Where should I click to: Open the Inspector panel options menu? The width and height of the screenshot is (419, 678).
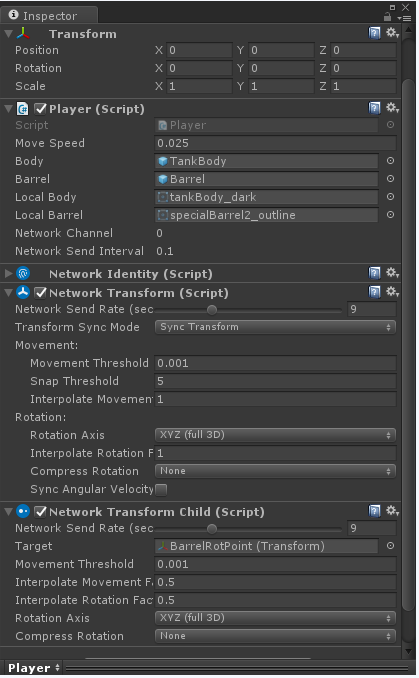coord(406,18)
